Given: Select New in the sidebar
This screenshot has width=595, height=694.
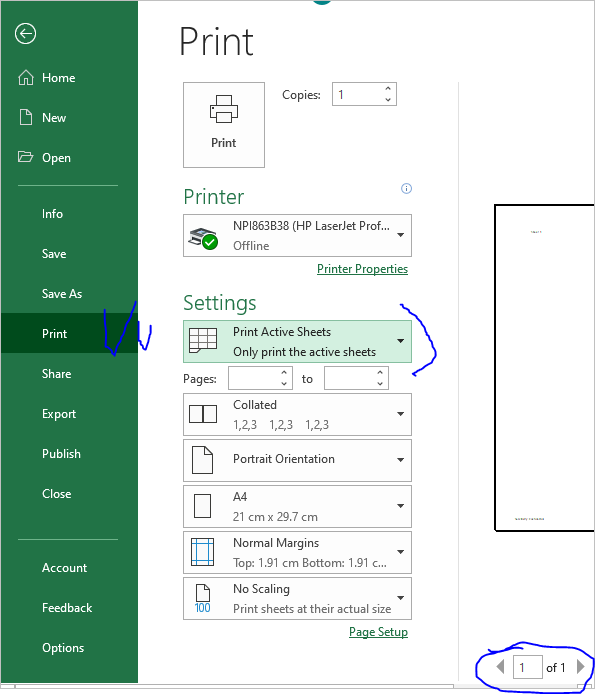Looking at the screenshot, I should point(69,118).
